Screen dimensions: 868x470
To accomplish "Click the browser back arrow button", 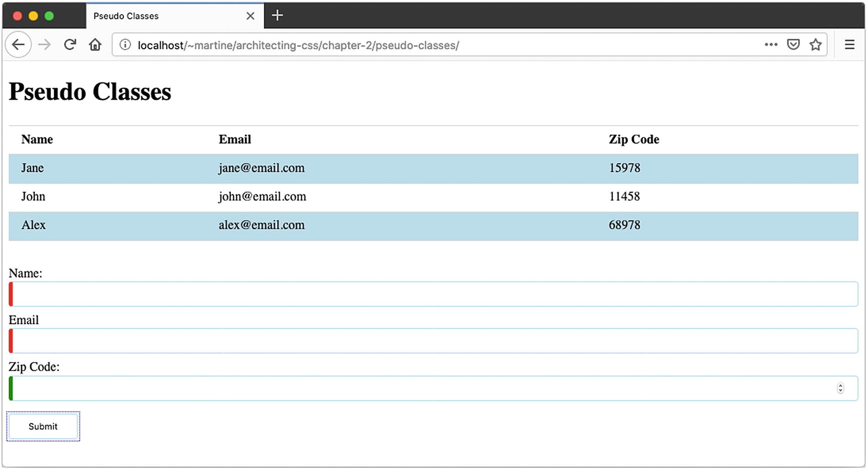I will click(19, 45).
